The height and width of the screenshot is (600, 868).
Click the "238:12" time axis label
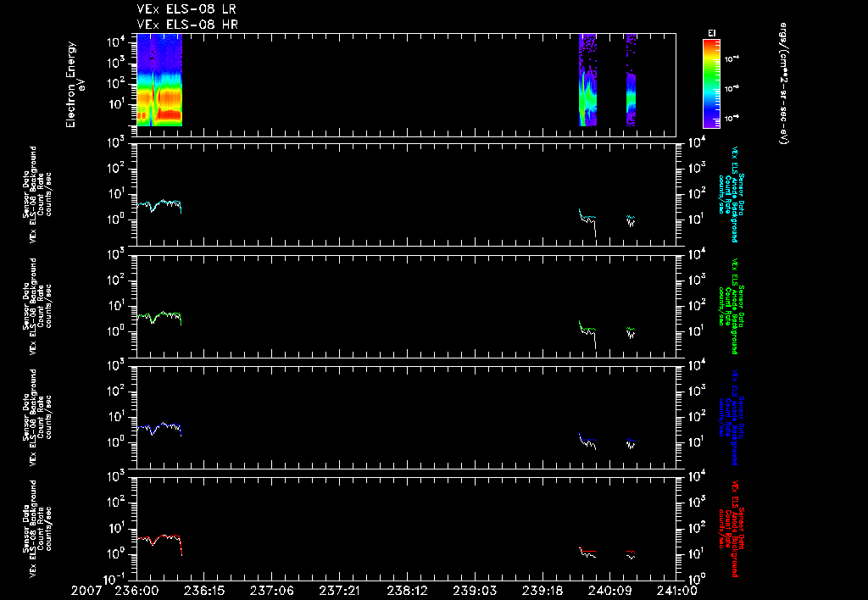point(406,591)
